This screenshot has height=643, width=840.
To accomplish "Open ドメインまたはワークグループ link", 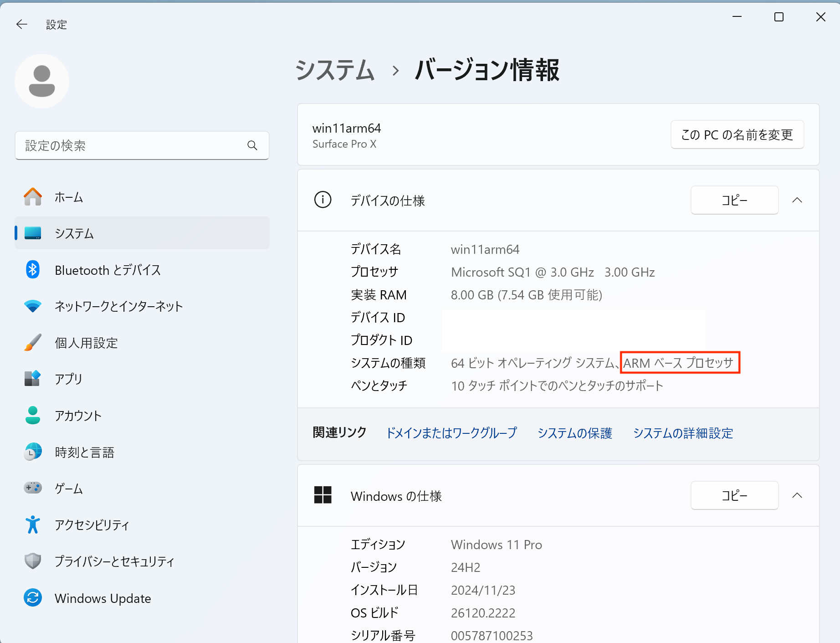I will point(451,433).
